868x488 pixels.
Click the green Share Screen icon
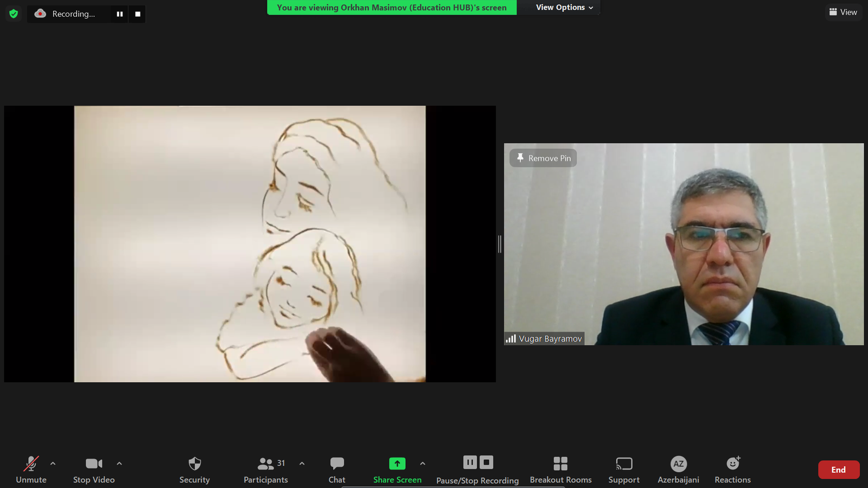pos(397,464)
